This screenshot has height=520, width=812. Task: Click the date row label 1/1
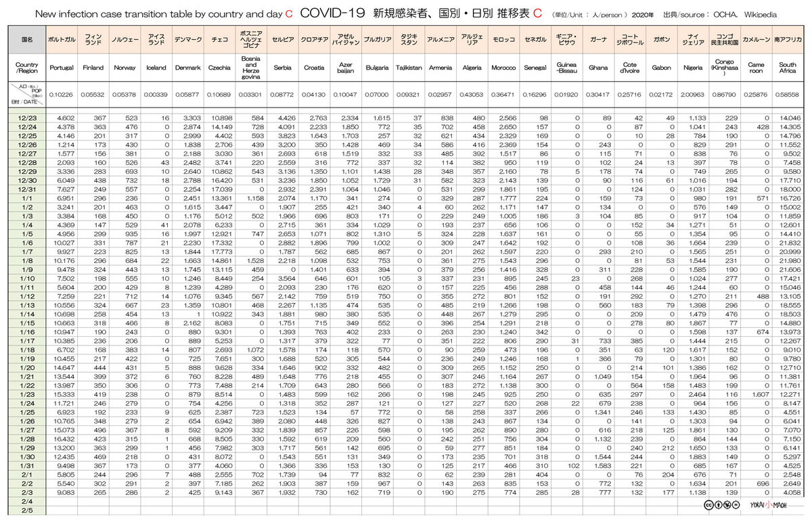coord(26,198)
